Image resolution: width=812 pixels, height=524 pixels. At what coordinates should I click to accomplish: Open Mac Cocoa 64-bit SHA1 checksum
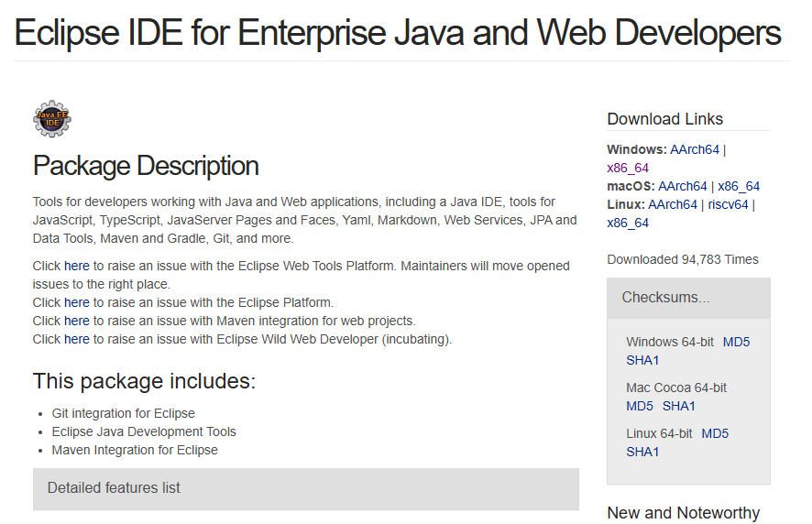(679, 406)
